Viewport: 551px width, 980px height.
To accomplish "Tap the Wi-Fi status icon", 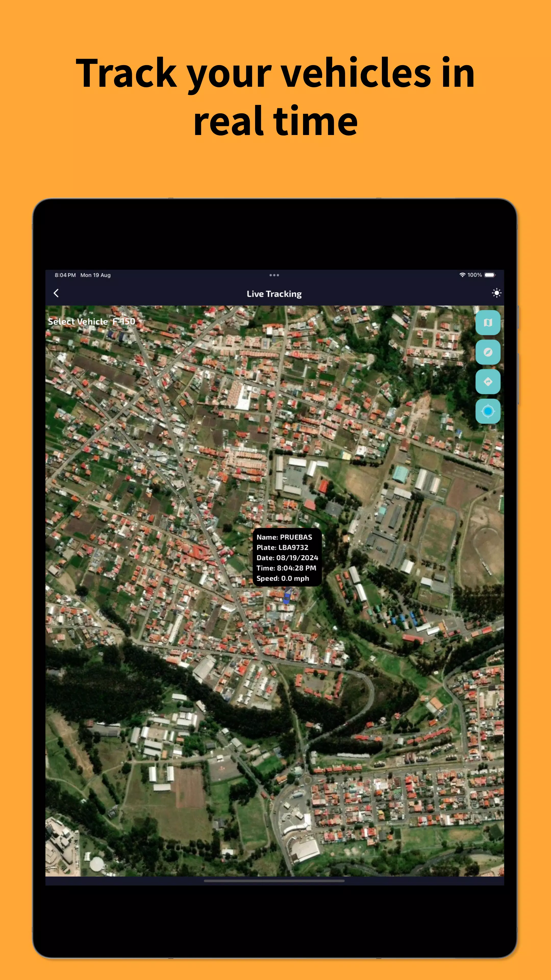I will [462, 275].
